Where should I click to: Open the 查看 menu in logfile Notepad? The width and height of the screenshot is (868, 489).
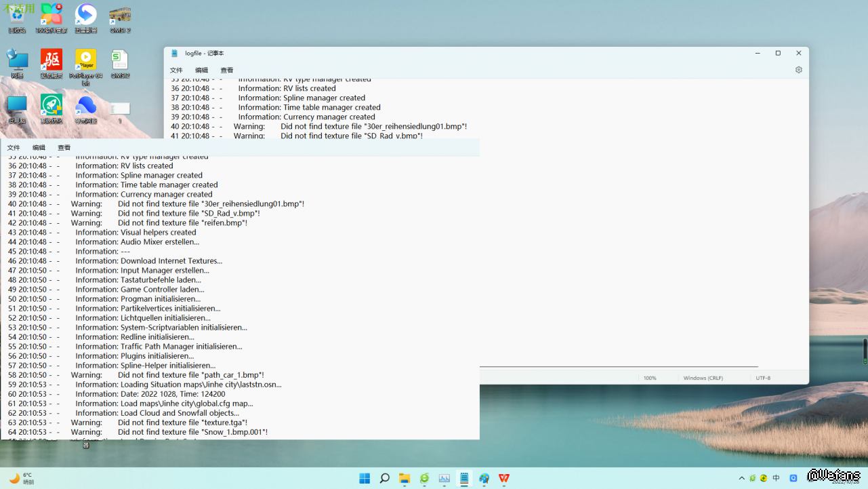coord(227,70)
